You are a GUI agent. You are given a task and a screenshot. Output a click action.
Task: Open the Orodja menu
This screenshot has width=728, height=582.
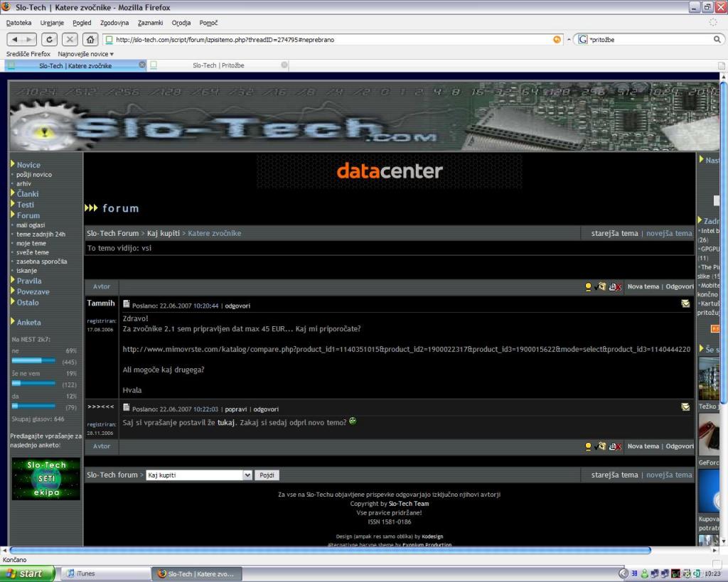tap(181, 23)
